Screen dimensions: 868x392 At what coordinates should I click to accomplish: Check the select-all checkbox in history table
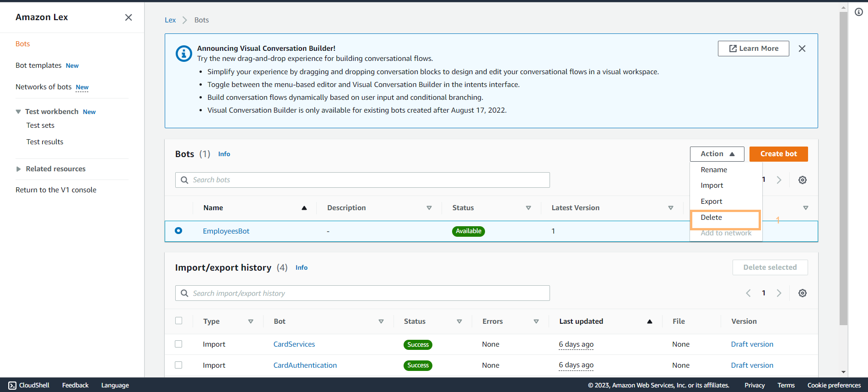[178, 321]
